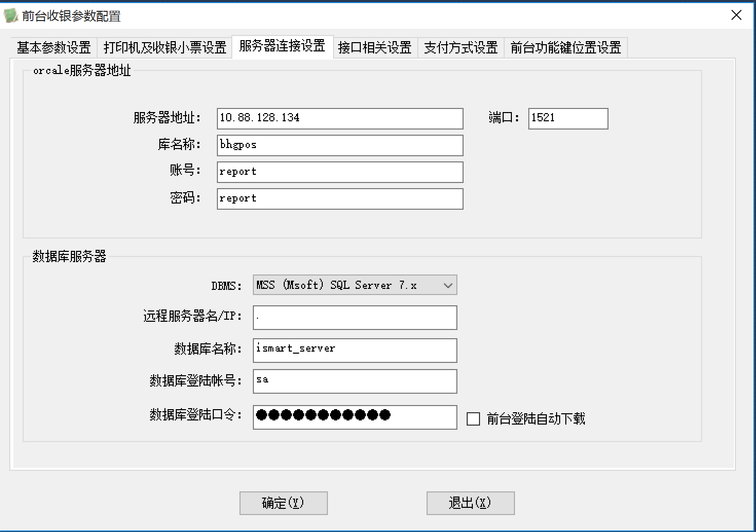Click the 库名称 field with bhgpos

(x=340, y=145)
